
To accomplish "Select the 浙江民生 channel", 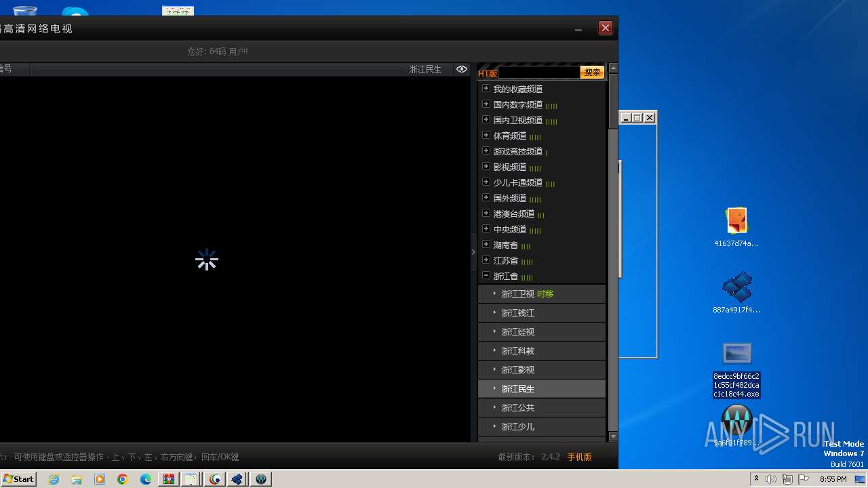I will pyautogui.click(x=541, y=388).
